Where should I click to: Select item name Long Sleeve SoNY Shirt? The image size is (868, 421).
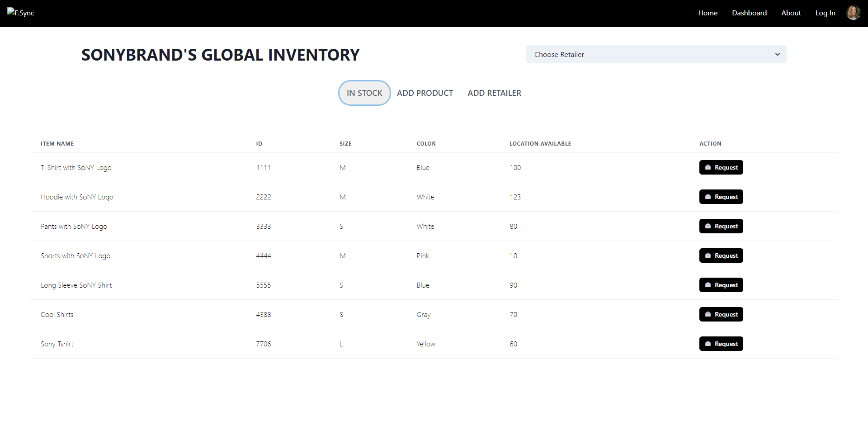point(76,285)
